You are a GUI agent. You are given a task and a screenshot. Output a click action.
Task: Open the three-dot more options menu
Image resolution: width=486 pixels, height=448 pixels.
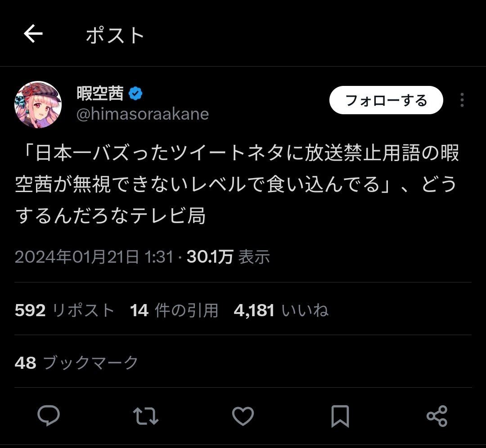pos(462,100)
